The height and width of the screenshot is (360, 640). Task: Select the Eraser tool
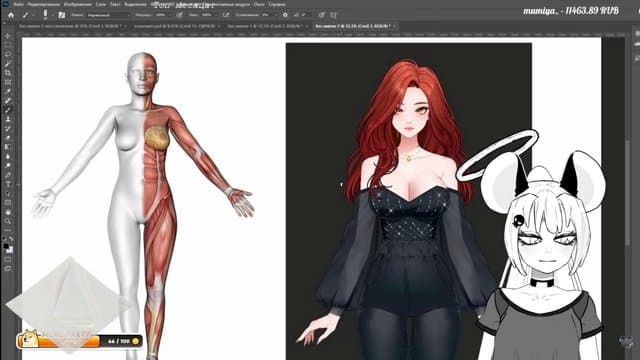click(x=8, y=138)
